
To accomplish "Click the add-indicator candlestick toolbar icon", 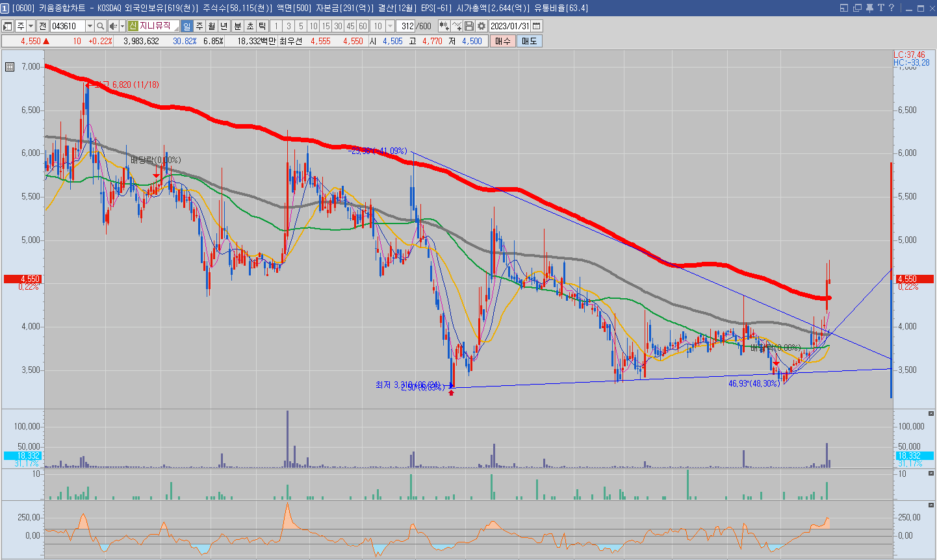I will (x=444, y=26).
